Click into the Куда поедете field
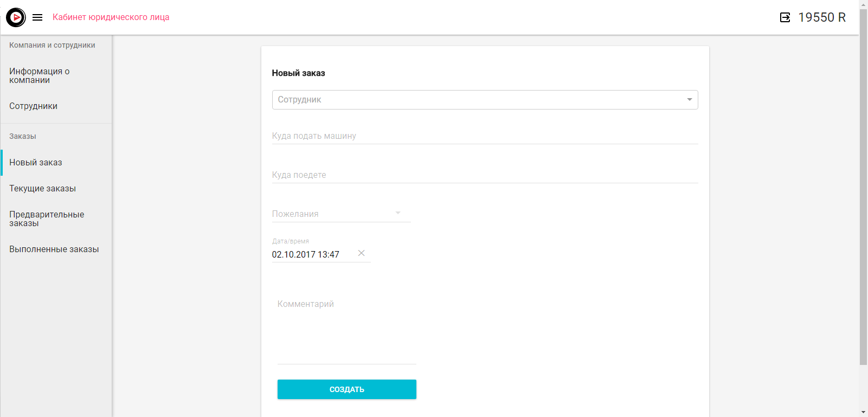The image size is (868, 417). point(485,175)
